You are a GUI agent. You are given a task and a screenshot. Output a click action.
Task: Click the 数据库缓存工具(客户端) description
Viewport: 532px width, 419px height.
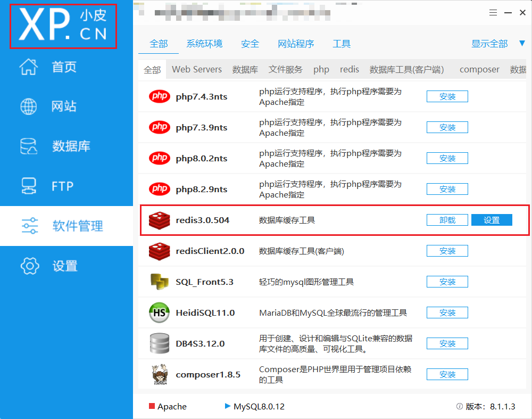pyautogui.click(x=302, y=251)
